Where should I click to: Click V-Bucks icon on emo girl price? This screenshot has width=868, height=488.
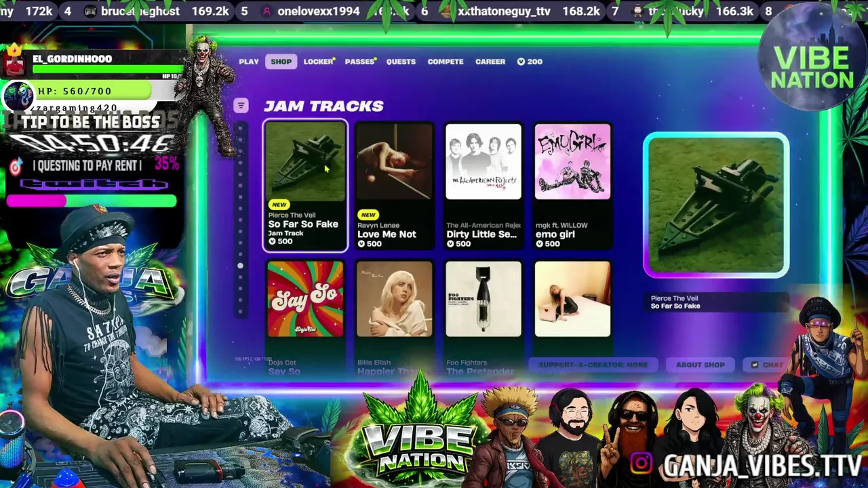coord(540,244)
